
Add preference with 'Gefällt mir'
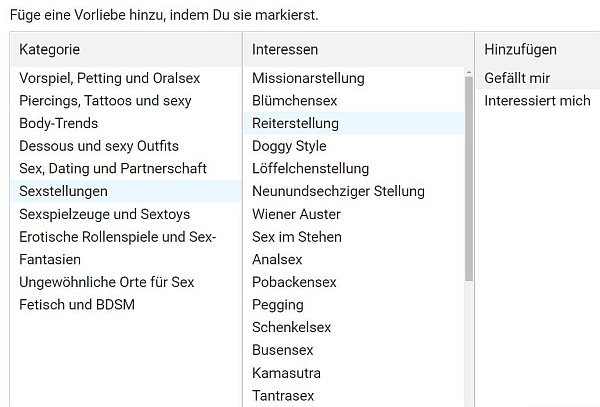pyautogui.click(x=517, y=78)
